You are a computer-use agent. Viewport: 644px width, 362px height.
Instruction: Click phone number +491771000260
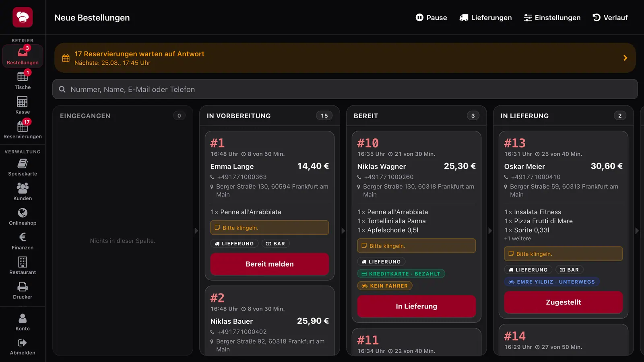389,177
